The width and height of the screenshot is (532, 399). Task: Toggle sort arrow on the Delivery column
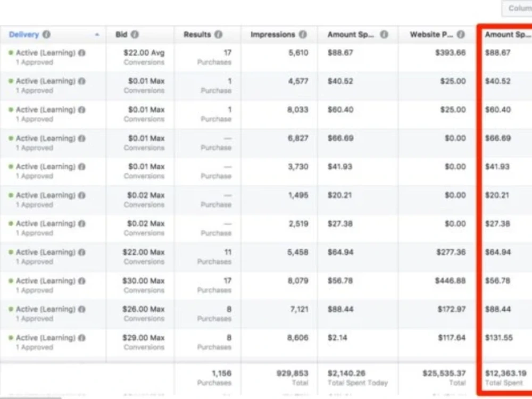coord(97,35)
